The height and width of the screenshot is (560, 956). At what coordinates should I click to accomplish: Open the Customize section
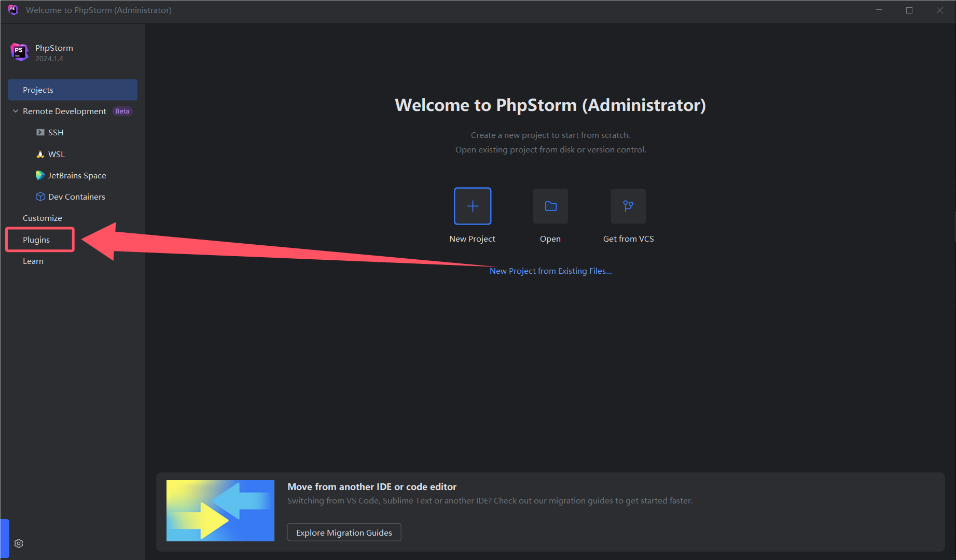click(x=43, y=218)
